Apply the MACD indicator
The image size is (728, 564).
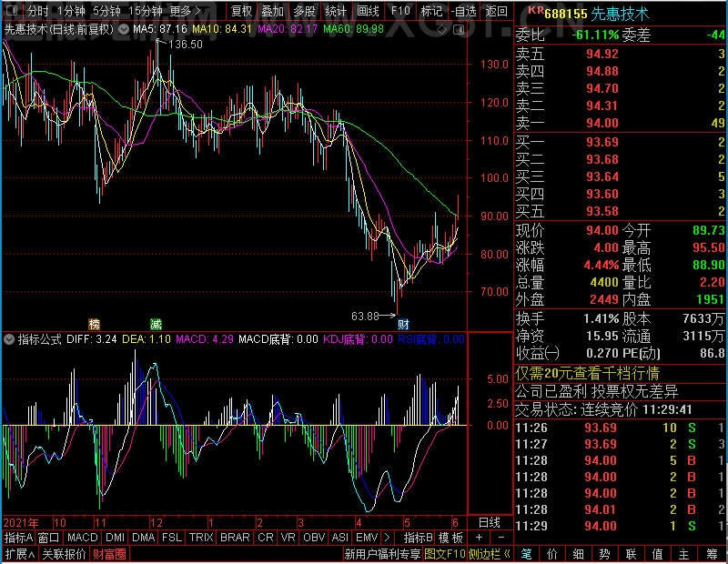(82, 537)
